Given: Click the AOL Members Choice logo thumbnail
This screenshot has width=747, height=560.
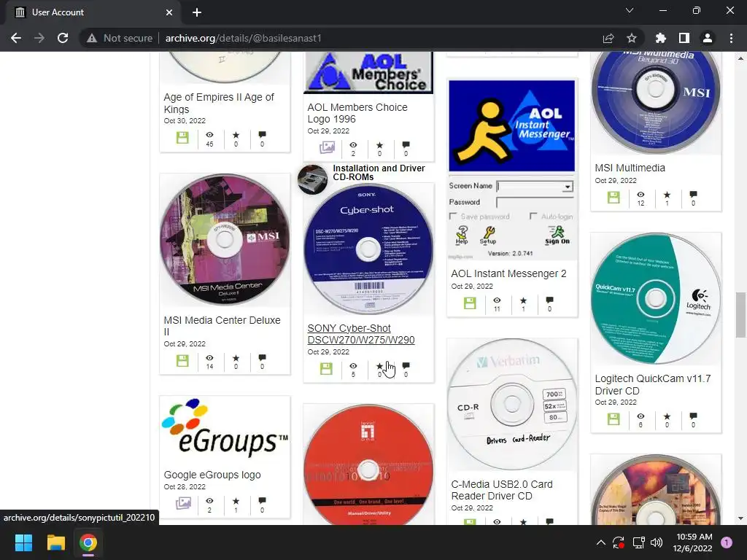Looking at the screenshot, I should coord(368,72).
